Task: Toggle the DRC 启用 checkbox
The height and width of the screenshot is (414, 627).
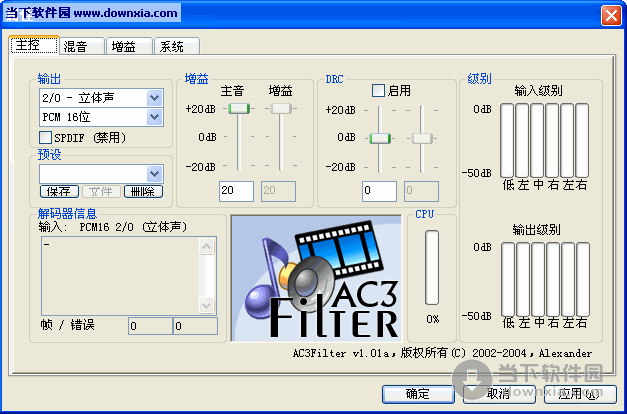Action: [x=378, y=91]
